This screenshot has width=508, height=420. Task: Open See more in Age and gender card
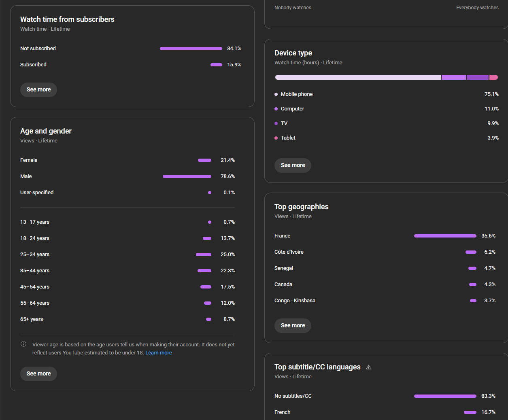(x=38, y=374)
